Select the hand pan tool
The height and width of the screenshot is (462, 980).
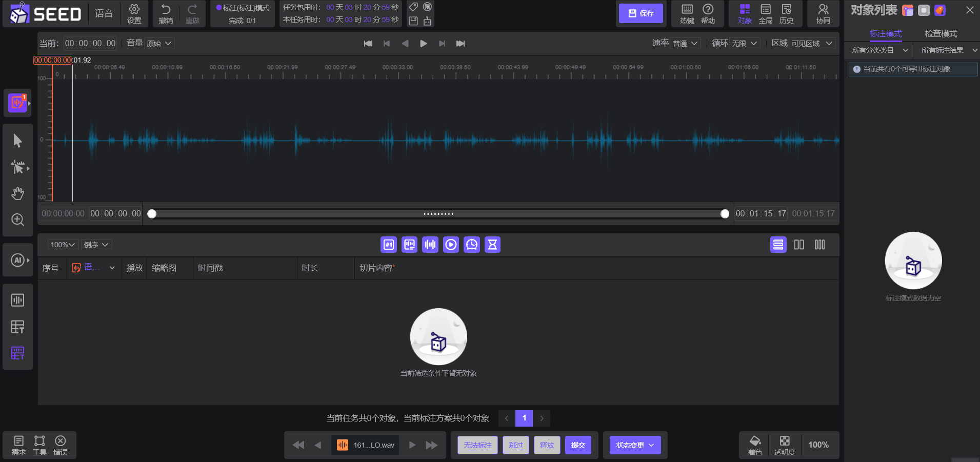tap(17, 193)
